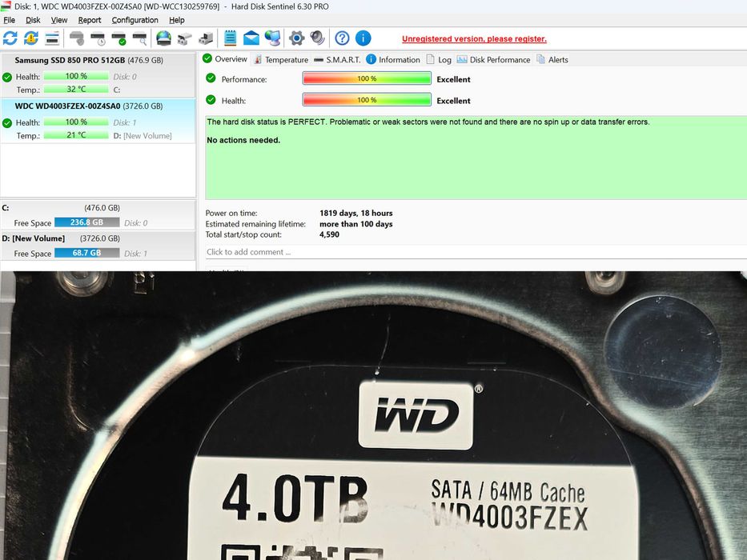Select the C: partition row
The image size is (747, 560).
click(x=98, y=216)
